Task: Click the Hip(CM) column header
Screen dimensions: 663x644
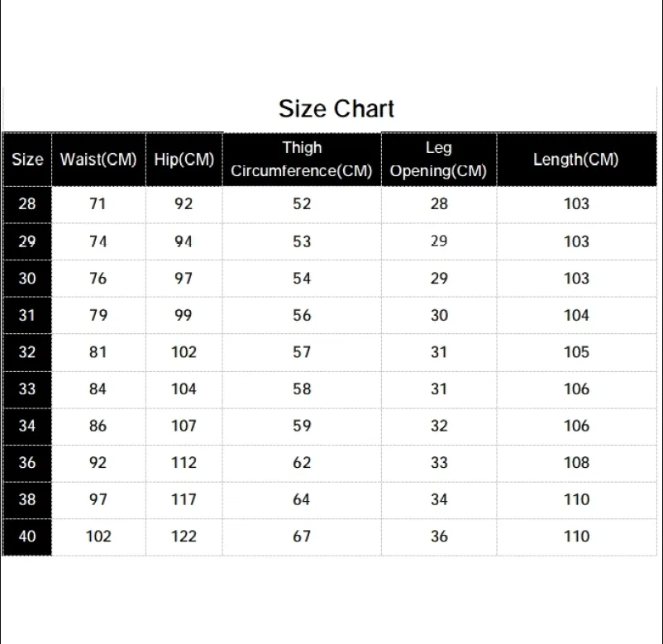Action: [x=184, y=160]
